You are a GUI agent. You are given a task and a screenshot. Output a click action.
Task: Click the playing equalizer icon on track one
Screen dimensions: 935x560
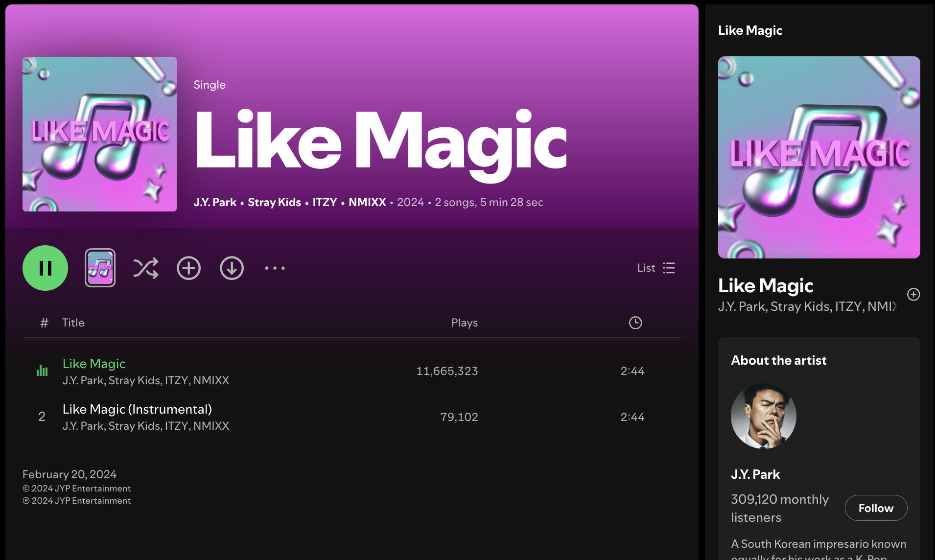pos(42,371)
